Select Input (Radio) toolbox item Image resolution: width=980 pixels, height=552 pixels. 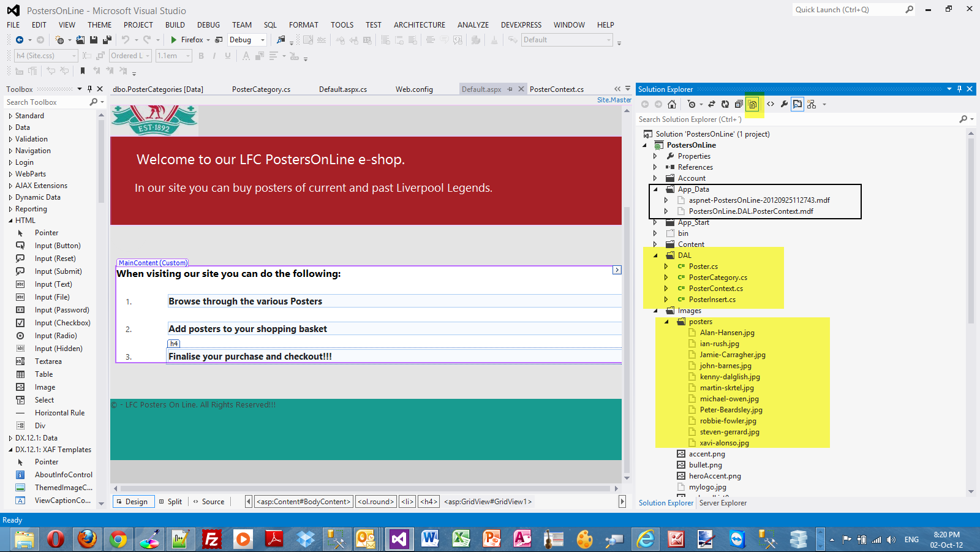click(x=55, y=336)
